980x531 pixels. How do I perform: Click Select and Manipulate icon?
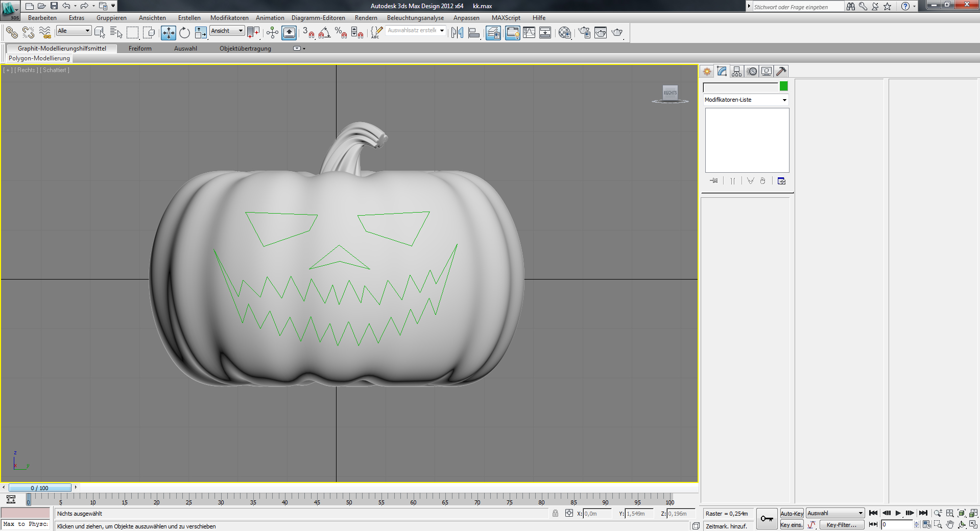tap(272, 33)
